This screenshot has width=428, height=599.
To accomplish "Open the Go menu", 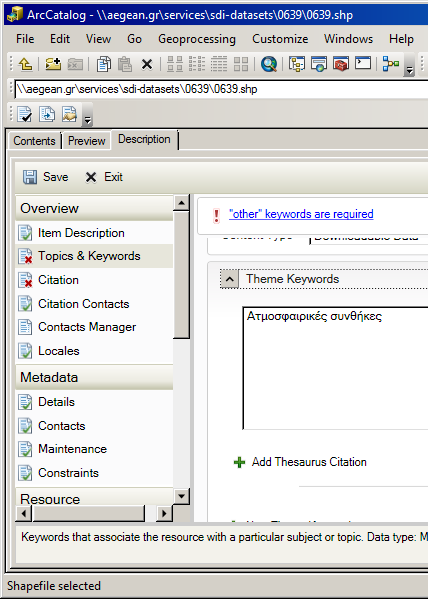I will [x=135, y=39].
